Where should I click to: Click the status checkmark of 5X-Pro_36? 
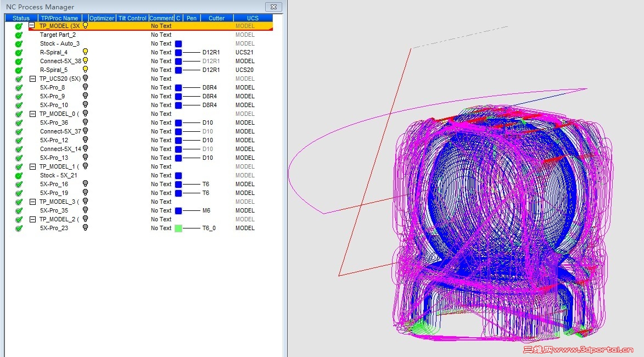pyautogui.click(x=19, y=123)
